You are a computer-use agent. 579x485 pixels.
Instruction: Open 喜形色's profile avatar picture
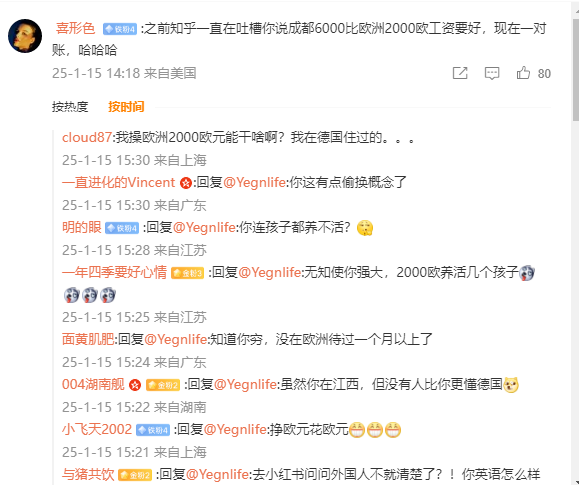click(x=25, y=36)
